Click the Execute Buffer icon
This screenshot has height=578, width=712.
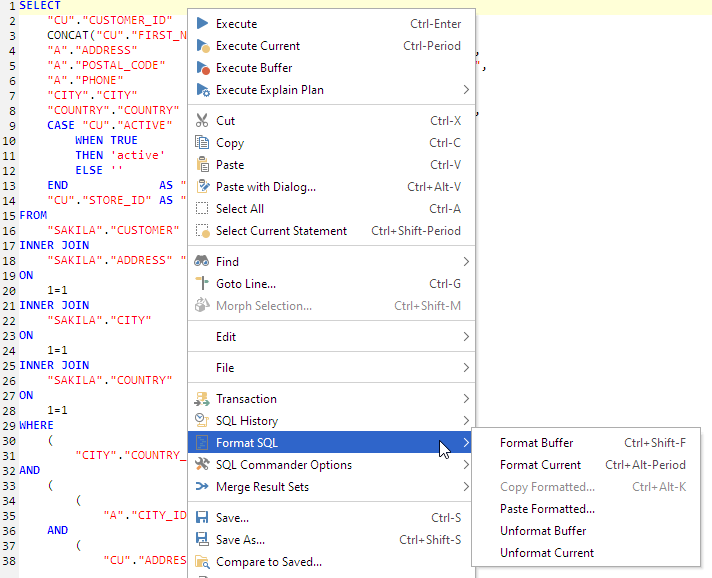(202, 68)
